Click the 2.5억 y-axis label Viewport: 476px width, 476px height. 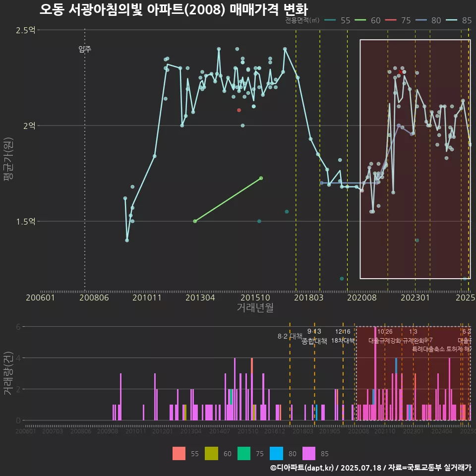click(25, 30)
